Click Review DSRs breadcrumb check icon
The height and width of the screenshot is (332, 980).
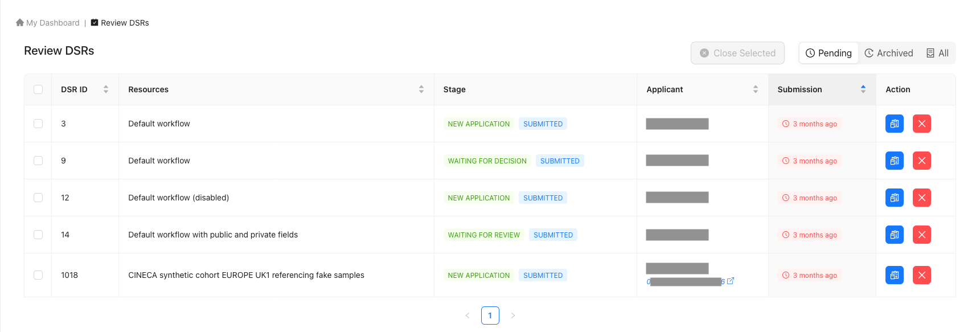pos(95,23)
